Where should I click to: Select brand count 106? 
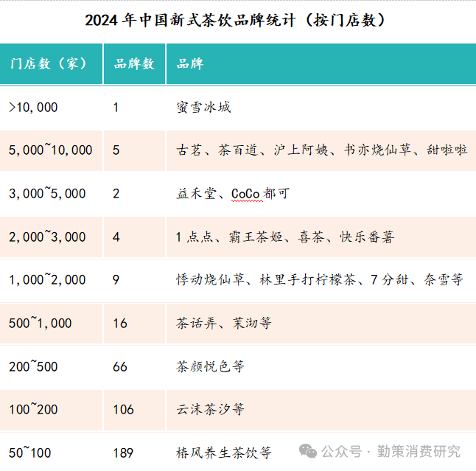point(123,409)
